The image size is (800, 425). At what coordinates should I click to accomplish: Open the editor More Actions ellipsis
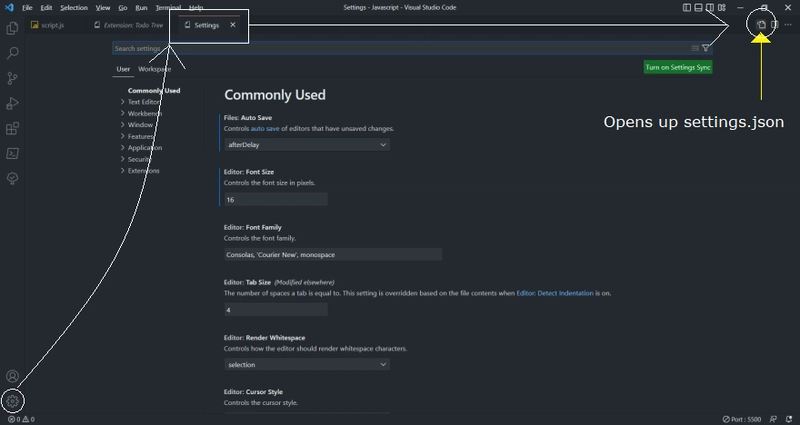tap(788, 24)
